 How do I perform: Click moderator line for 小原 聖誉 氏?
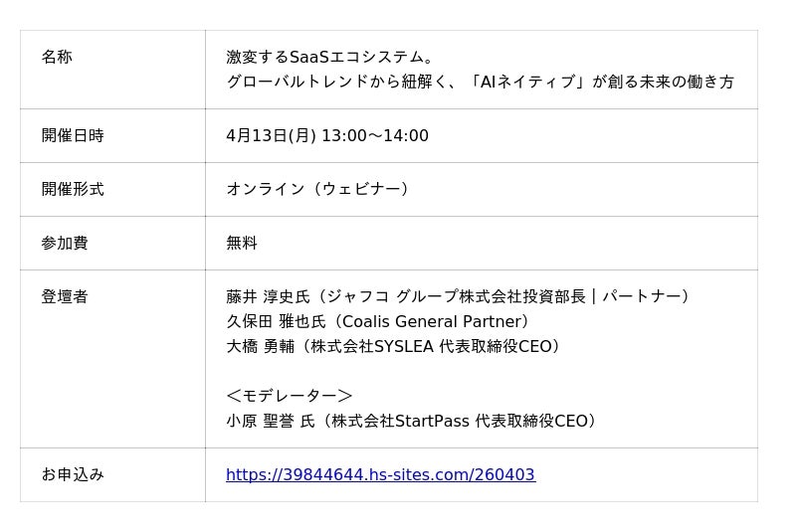411,422
